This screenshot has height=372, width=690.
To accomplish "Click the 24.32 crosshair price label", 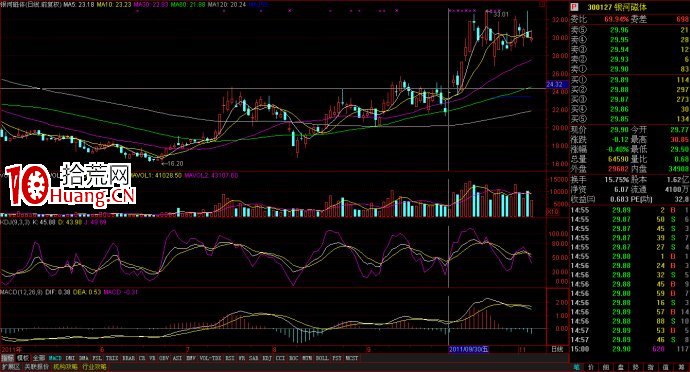I will pos(554,85).
